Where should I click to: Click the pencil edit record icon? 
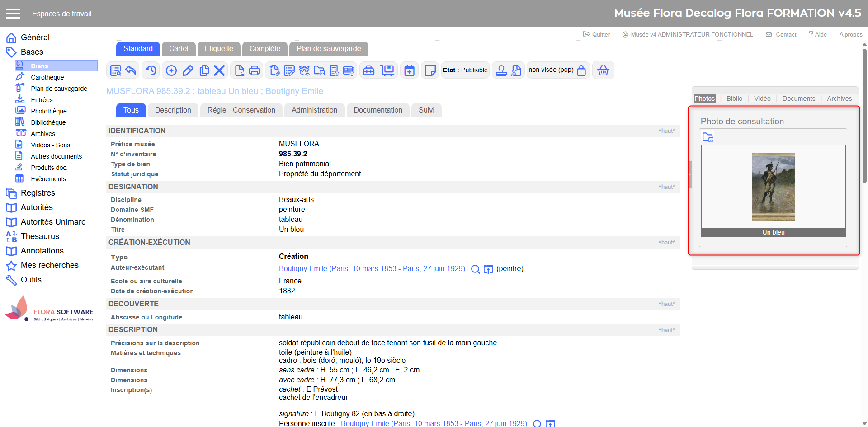[x=188, y=70]
